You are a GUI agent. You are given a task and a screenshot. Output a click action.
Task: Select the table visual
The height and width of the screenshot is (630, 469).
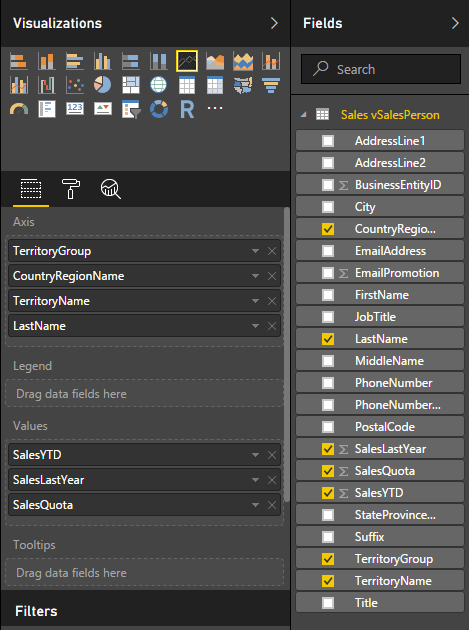(x=187, y=85)
